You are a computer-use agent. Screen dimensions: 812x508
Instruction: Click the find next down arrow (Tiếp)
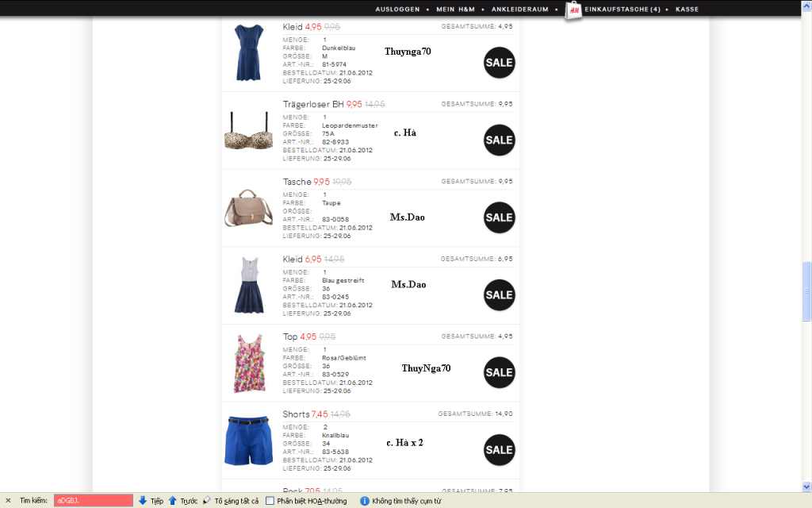pos(143,501)
